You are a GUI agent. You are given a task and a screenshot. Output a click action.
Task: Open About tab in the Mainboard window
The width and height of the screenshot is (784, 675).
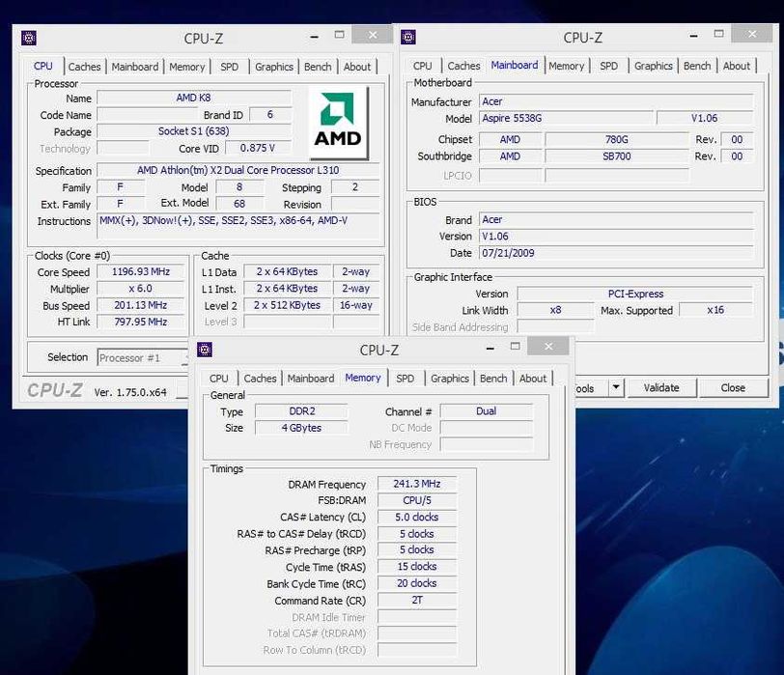737,66
